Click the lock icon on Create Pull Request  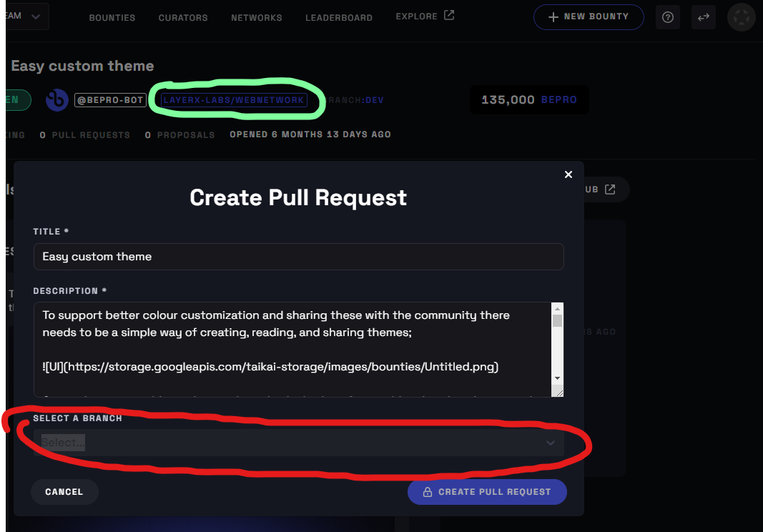pyautogui.click(x=427, y=492)
